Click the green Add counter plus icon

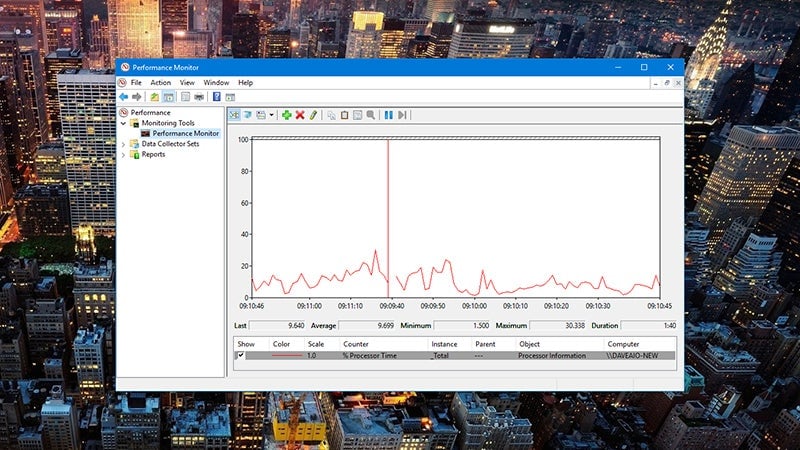pos(287,115)
